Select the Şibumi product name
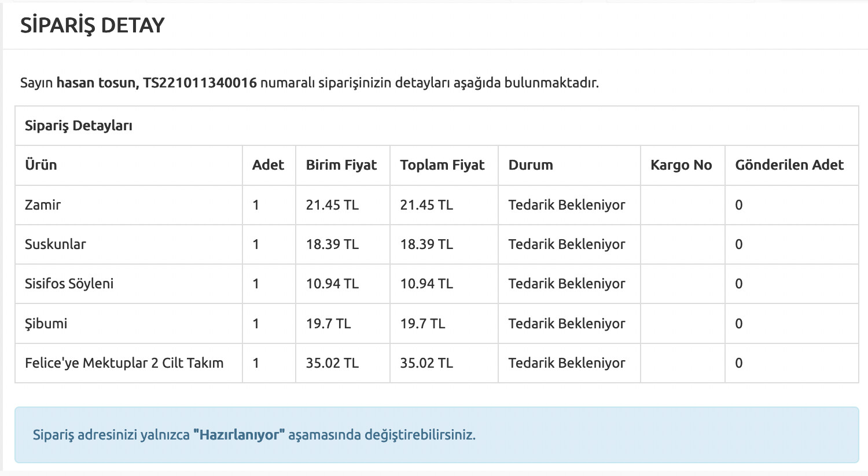Viewport: 868px width, 476px height. pyautogui.click(x=46, y=324)
